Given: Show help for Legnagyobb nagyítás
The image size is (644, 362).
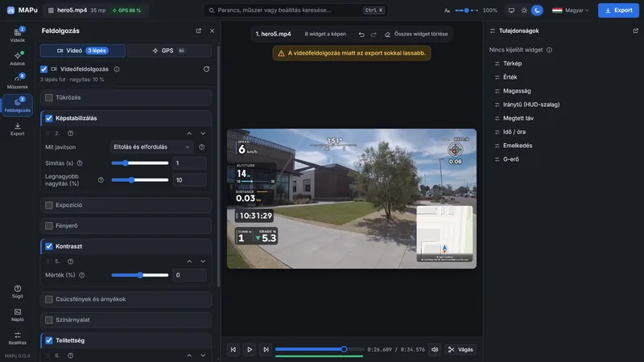Looking at the screenshot, I should click(x=101, y=179).
